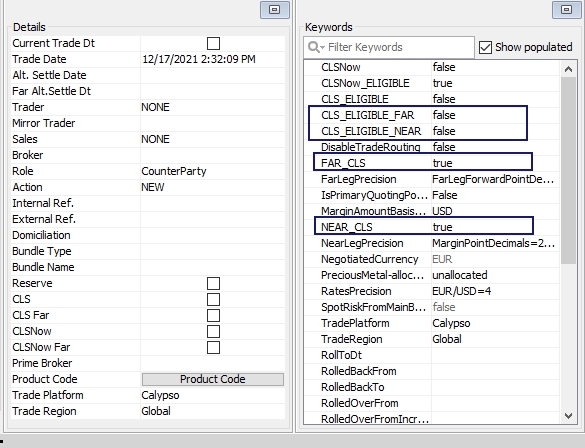This screenshot has height=448, width=585.
Task: Click into the Filter Keywords field
Action: coord(389,47)
